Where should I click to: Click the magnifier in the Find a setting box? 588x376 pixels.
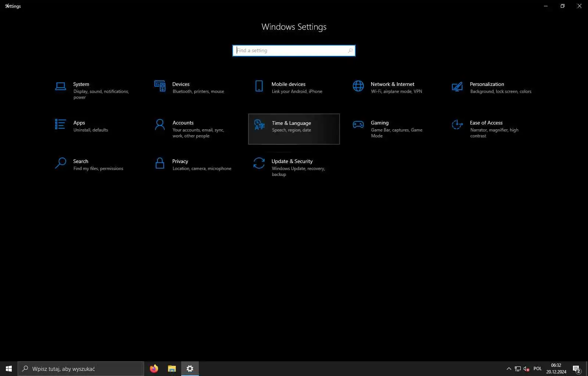pyautogui.click(x=350, y=51)
